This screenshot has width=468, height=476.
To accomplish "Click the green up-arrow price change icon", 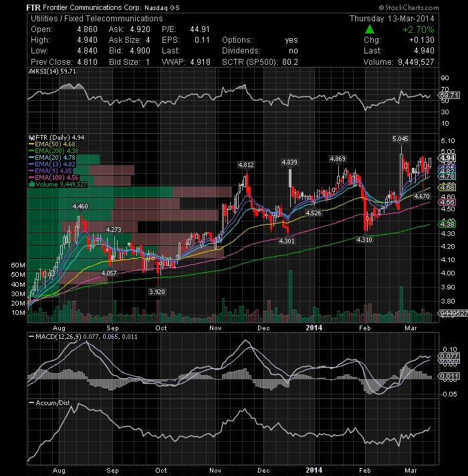I will pyautogui.click(x=369, y=29).
